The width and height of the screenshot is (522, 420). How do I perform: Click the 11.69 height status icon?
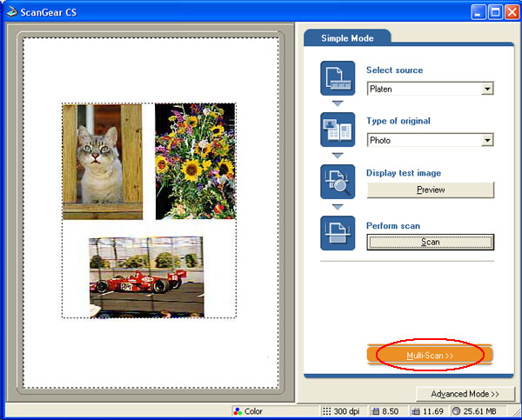(x=416, y=411)
